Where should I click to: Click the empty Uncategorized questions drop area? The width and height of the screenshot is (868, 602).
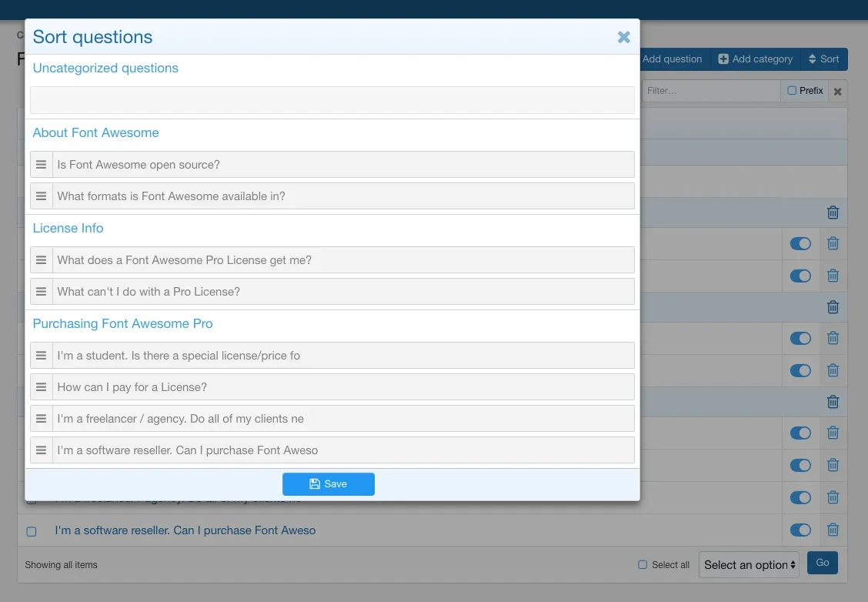coord(332,101)
